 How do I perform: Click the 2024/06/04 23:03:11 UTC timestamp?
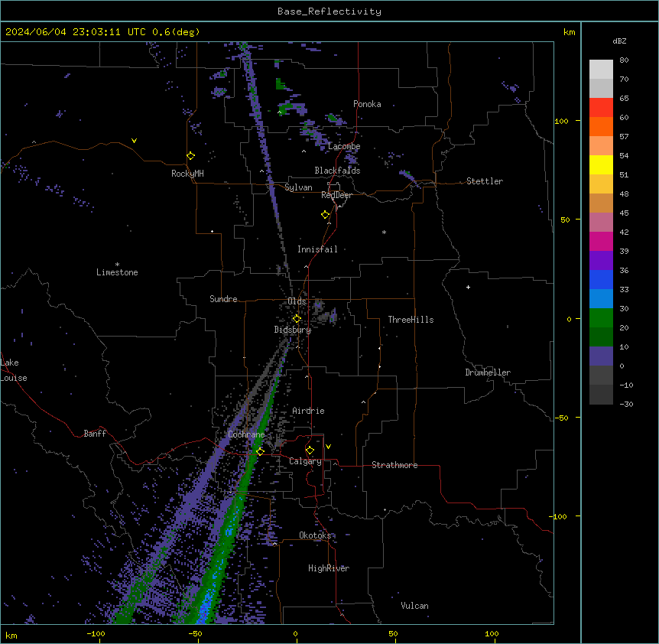pos(102,32)
